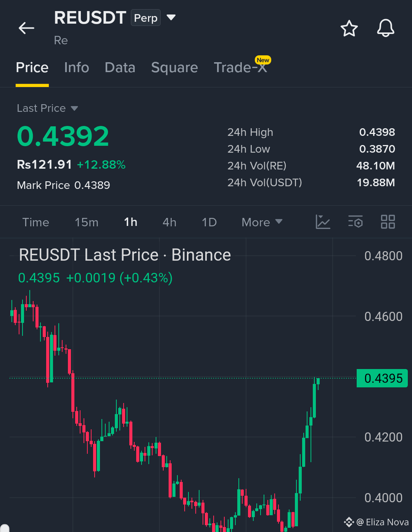Add REUSDT to favorites with star

(x=349, y=29)
